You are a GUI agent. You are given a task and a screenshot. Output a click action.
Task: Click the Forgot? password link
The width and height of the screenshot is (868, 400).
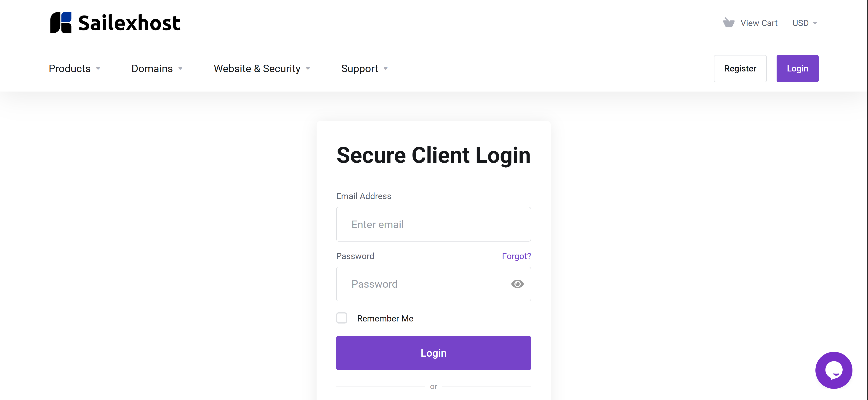tap(516, 256)
